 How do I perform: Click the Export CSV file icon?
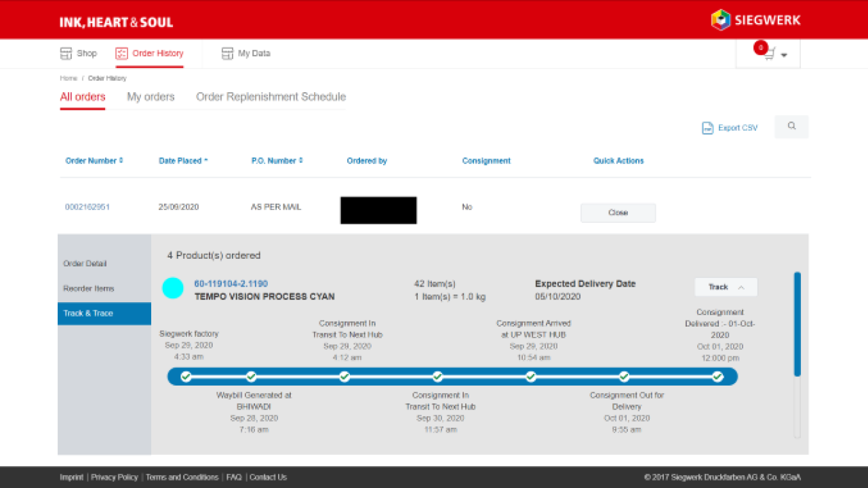point(707,127)
